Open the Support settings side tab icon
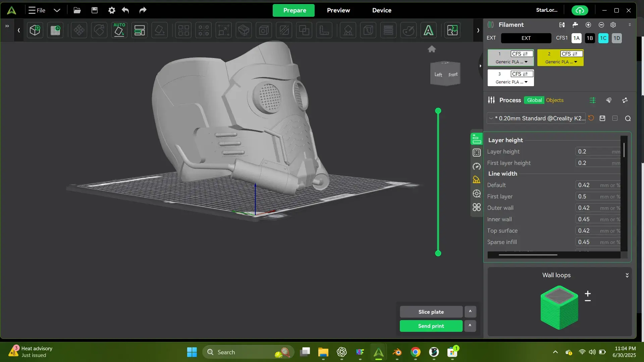 477,180
